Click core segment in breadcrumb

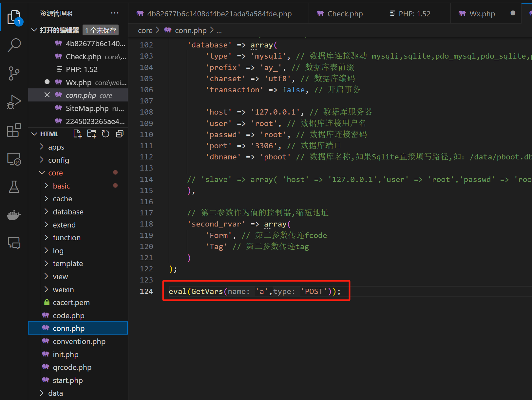pyautogui.click(x=145, y=30)
